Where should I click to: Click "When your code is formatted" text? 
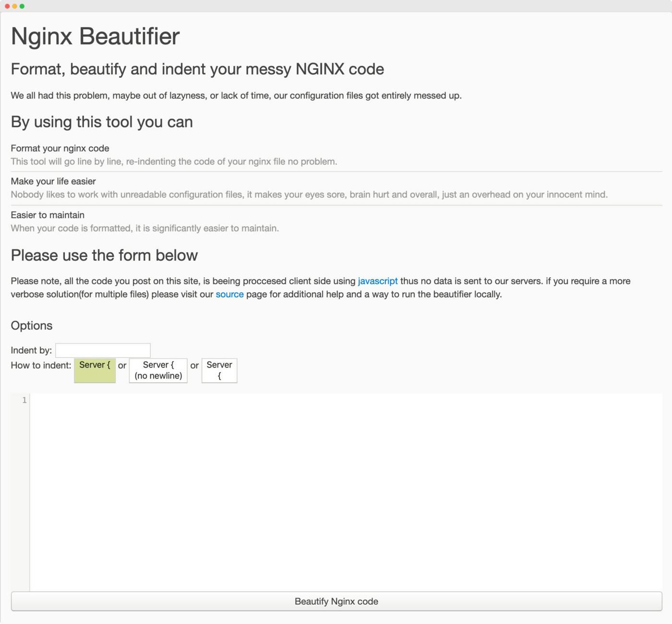point(144,228)
